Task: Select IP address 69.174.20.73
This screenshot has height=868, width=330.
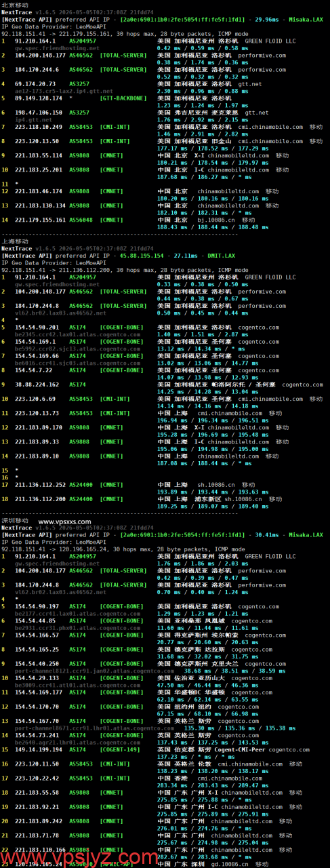Action: click(35, 84)
